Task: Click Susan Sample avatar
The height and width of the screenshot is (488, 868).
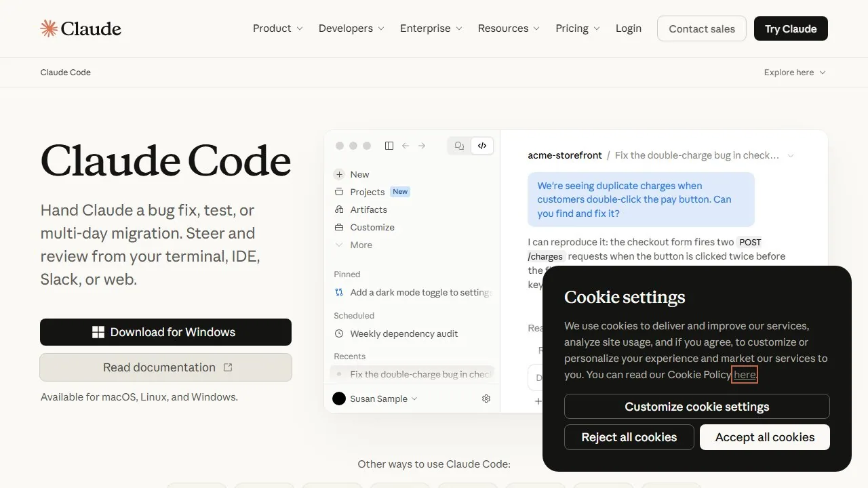Action: pos(339,399)
